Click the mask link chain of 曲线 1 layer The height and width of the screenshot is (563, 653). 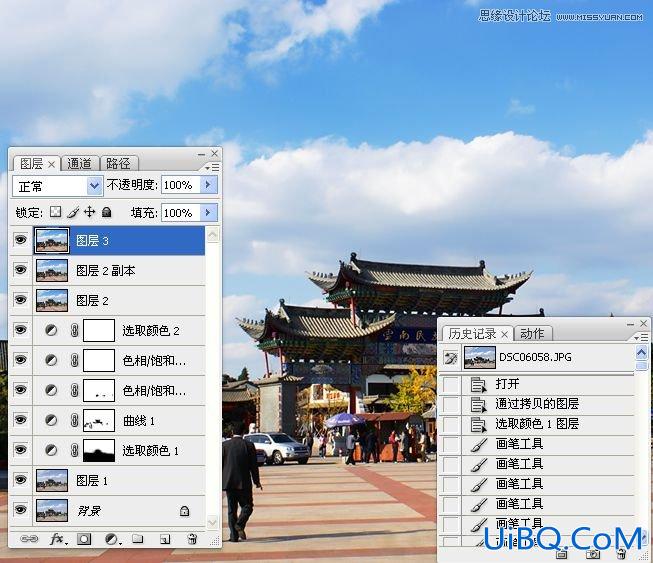(75, 421)
